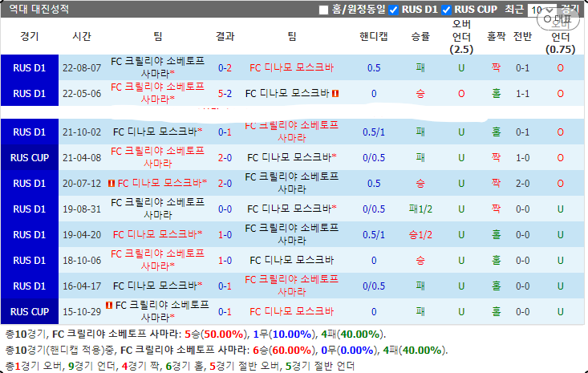Click half-time score 1-1 in 22-05-06 row
This screenshot has height=373, width=588.
(x=522, y=93)
